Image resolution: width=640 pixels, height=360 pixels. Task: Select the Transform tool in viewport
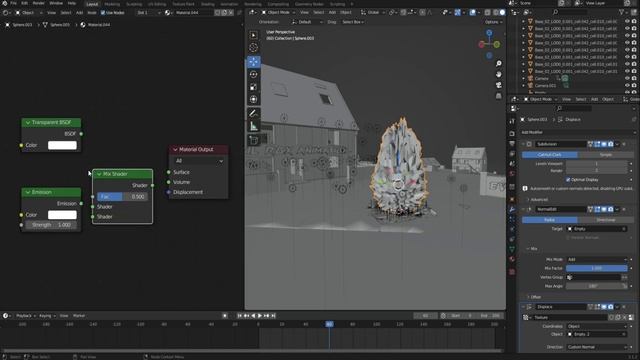[x=253, y=99]
